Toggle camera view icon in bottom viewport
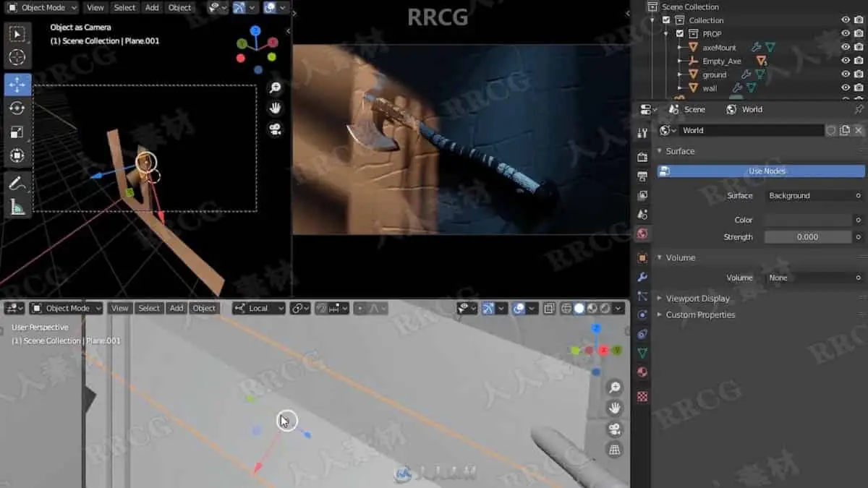Screen dimensions: 868x488 615,429
